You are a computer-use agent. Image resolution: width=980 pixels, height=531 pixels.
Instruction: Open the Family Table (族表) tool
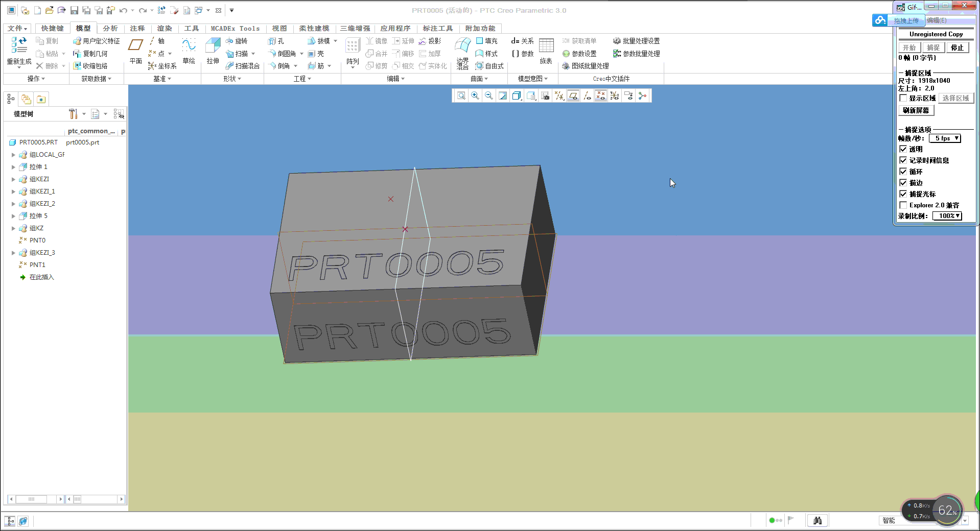point(546,51)
